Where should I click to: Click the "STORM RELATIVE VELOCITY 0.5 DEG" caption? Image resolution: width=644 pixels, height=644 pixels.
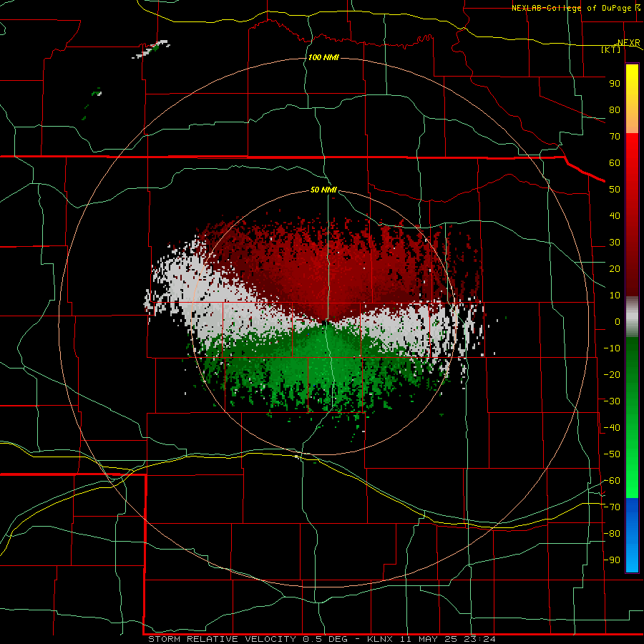tap(248, 639)
